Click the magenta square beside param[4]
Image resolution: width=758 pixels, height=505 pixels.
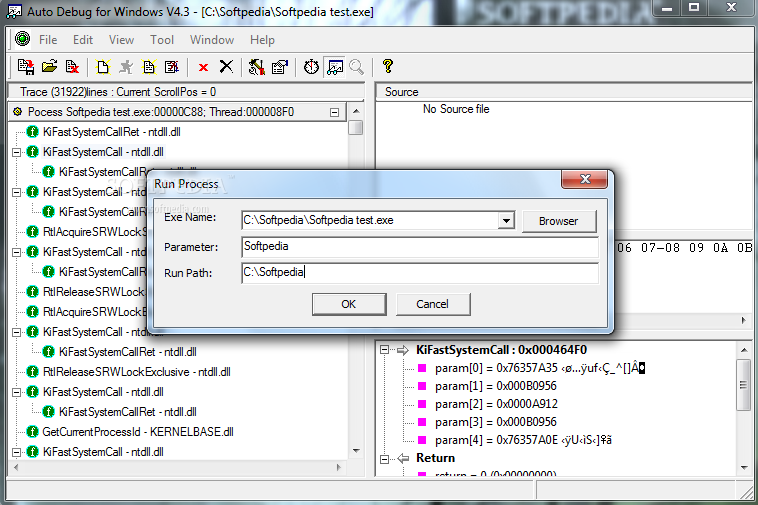422,440
